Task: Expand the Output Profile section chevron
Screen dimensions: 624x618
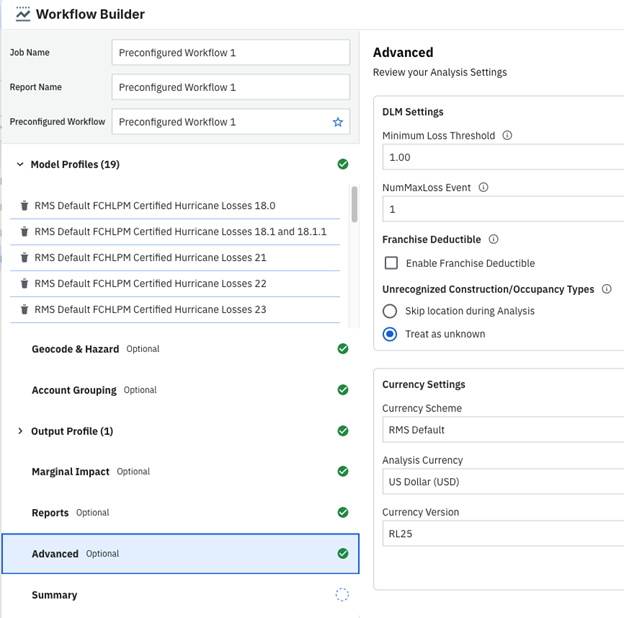Action: [x=20, y=431]
